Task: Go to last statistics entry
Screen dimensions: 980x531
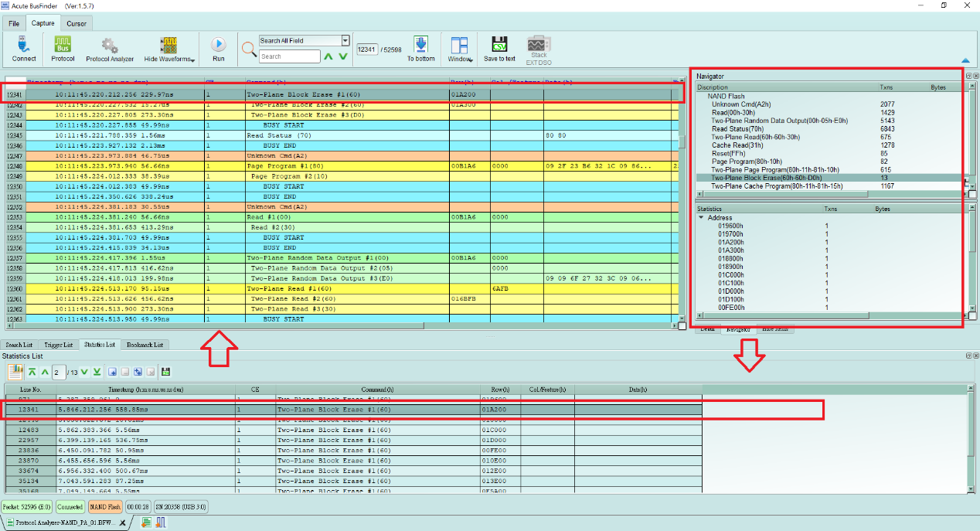Action: [97, 372]
